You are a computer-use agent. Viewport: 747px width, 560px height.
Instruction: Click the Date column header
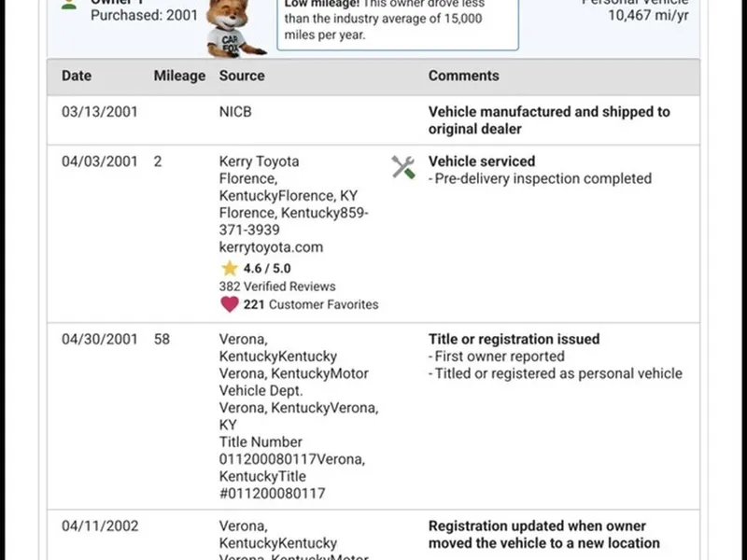tap(77, 76)
